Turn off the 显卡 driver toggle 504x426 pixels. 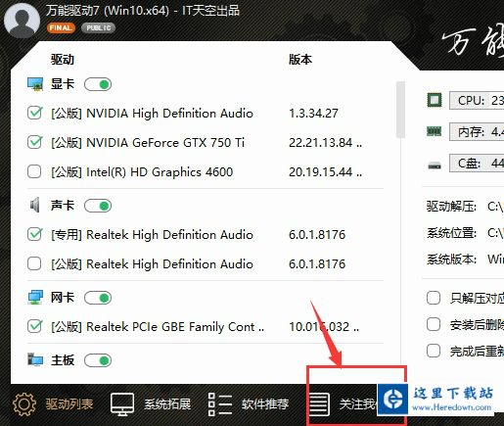point(98,84)
